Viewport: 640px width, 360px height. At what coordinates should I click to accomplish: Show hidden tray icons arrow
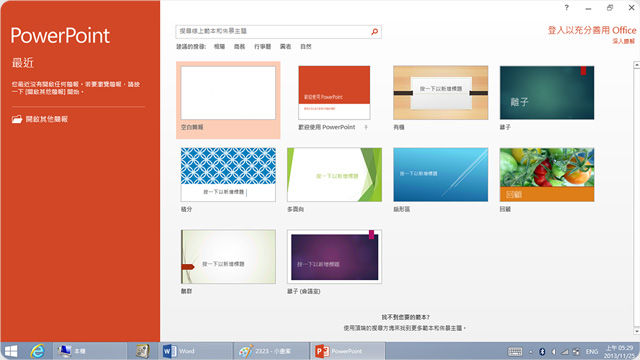pyautogui.click(x=531, y=352)
